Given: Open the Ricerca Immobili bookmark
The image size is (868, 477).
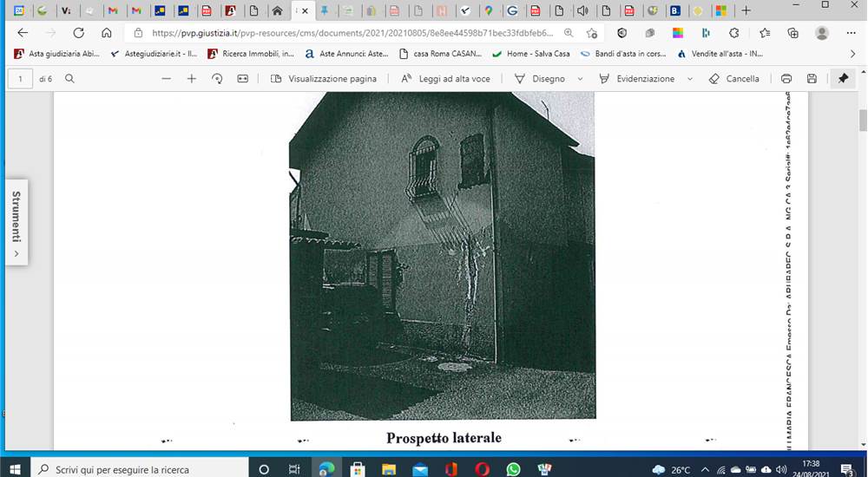Looking at the screenshot, I should 251,54.
